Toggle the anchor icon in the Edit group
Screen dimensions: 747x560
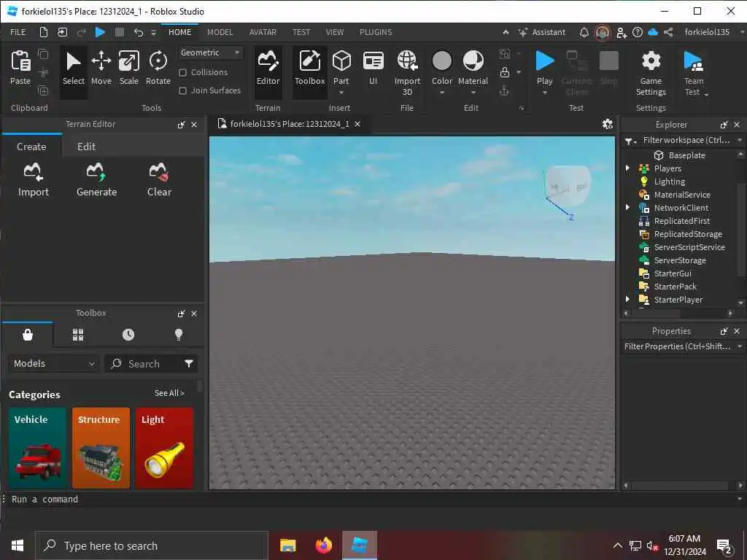504,90
